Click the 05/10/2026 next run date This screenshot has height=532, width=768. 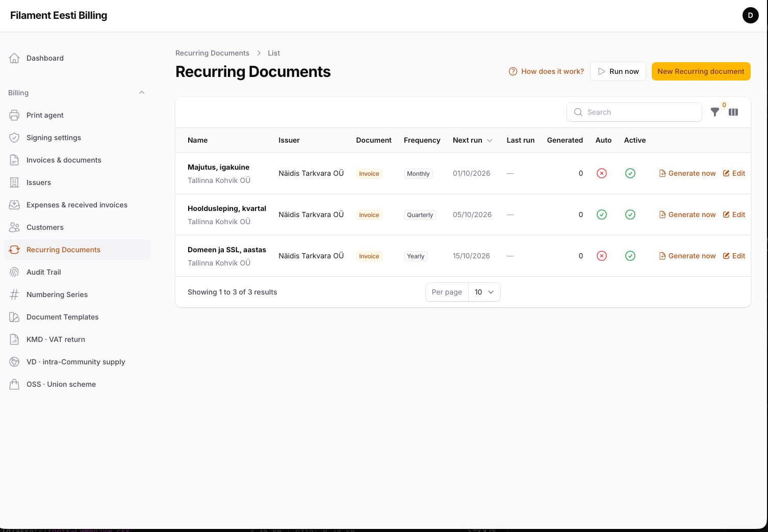pos(472,215)
